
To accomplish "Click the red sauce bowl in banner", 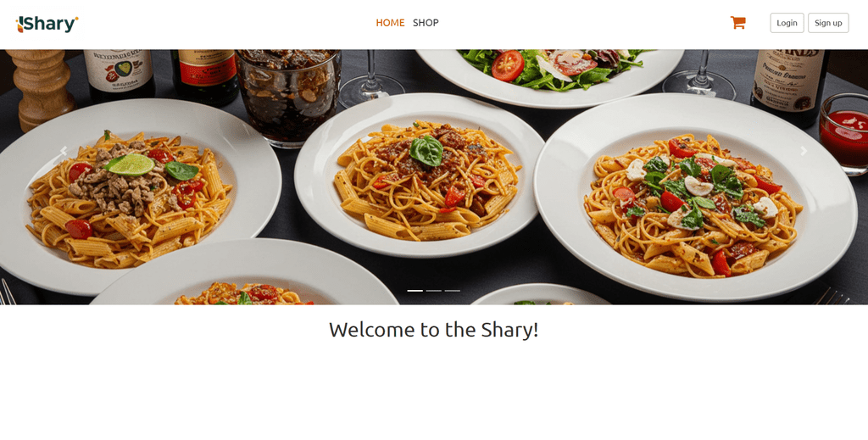I will pyautogui.click(x=843, y=134).
